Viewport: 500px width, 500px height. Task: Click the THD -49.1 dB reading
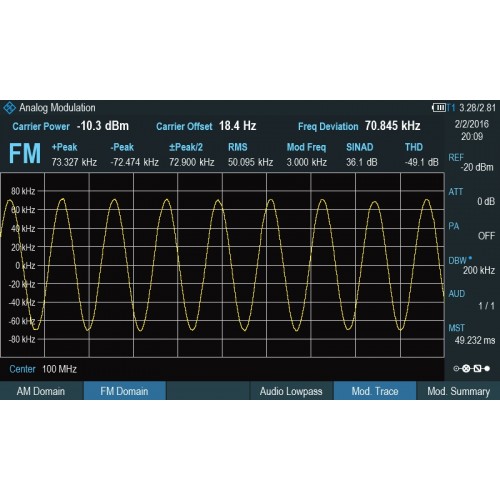[421, 155]
